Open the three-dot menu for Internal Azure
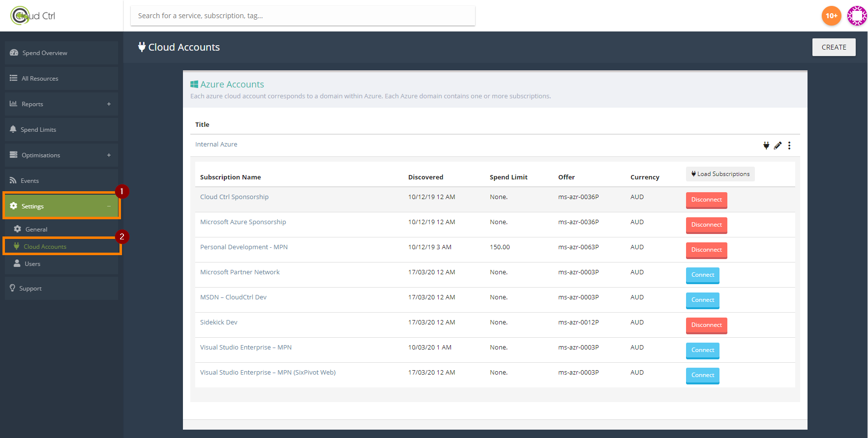Image resolution: width=868 pixels, height=438 pixels. tap(789, 146)
